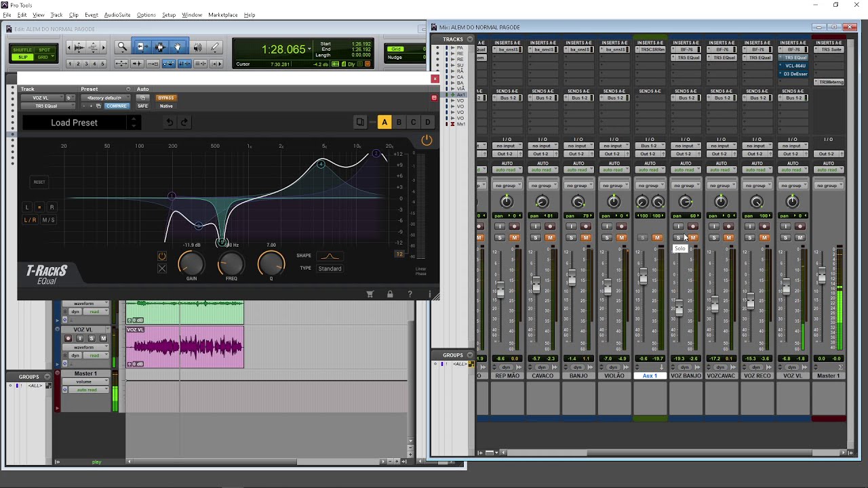
Task: Open the Track menu
Action: tap(56, 15)
